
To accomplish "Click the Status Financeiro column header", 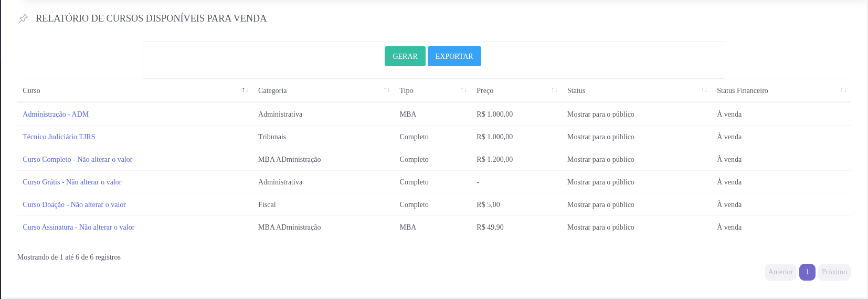I will coord(742,90).
